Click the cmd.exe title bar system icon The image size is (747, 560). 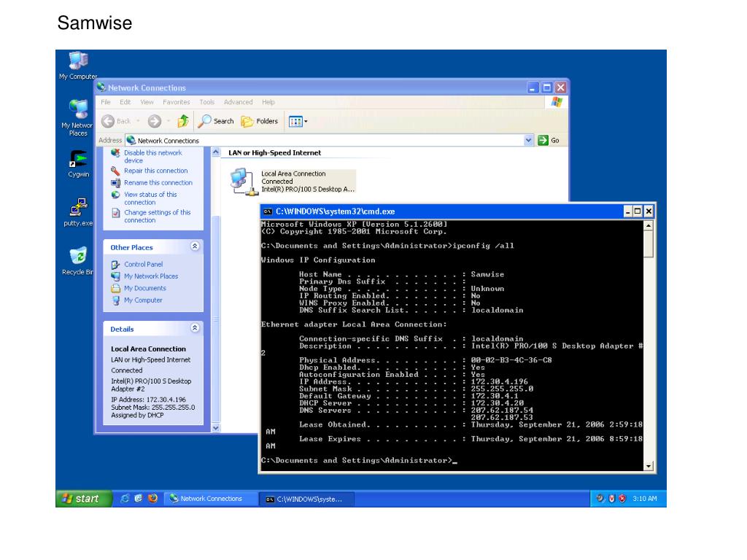tap(268, 212)
